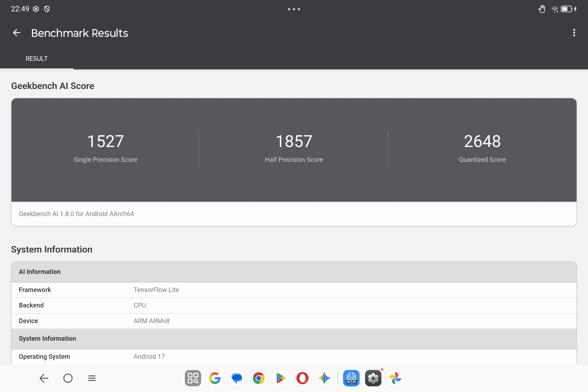Tap 'Geekbench AI 1.8.0 for Android AArch64'
The width and height of the screenshot is (588, 392).
76,214
